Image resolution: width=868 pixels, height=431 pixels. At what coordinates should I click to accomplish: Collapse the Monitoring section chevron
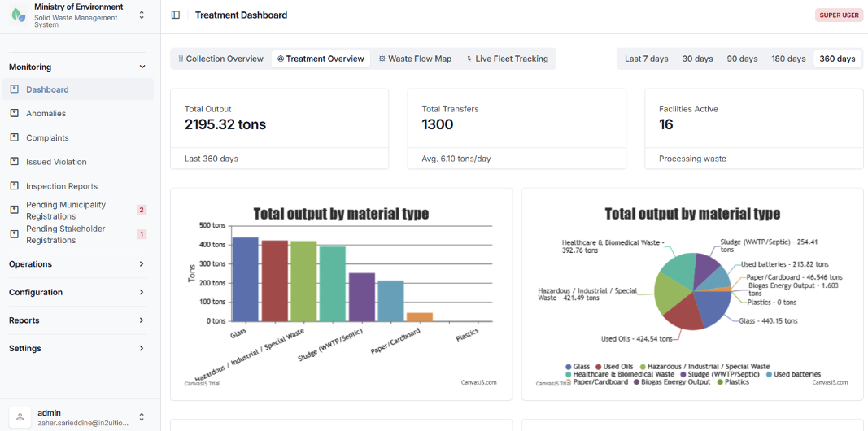click(x=142, y=67)
